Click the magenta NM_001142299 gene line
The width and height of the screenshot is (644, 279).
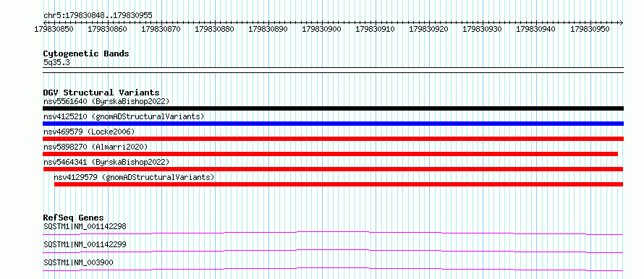pos(333,251)
